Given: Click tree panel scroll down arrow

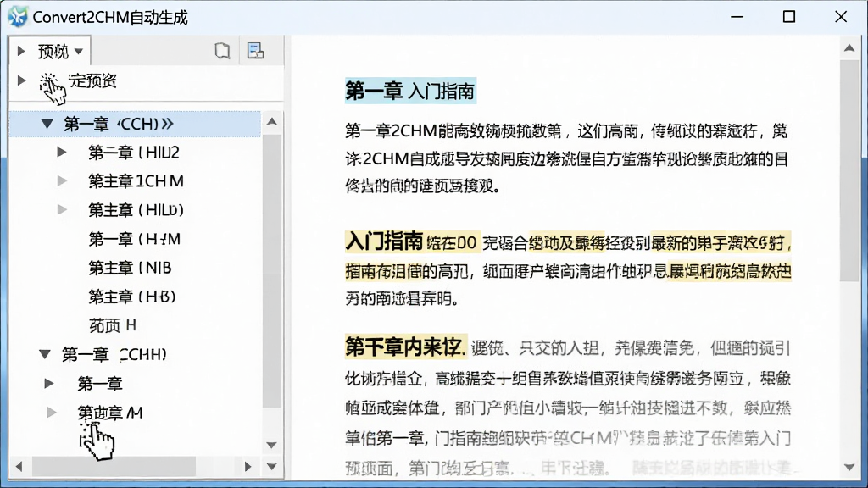Looking at the screenshot, I should click(x=272, y=445).
